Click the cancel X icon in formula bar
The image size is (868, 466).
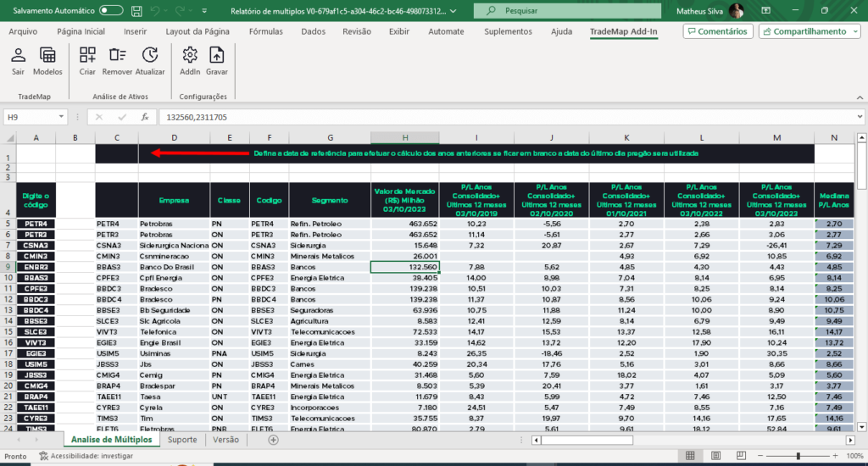(99, 117)
